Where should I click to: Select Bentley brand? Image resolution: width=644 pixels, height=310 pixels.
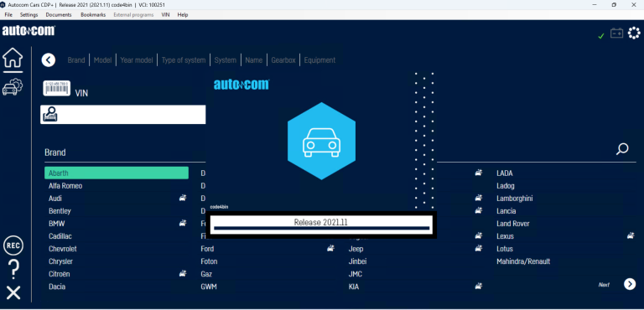60,210
